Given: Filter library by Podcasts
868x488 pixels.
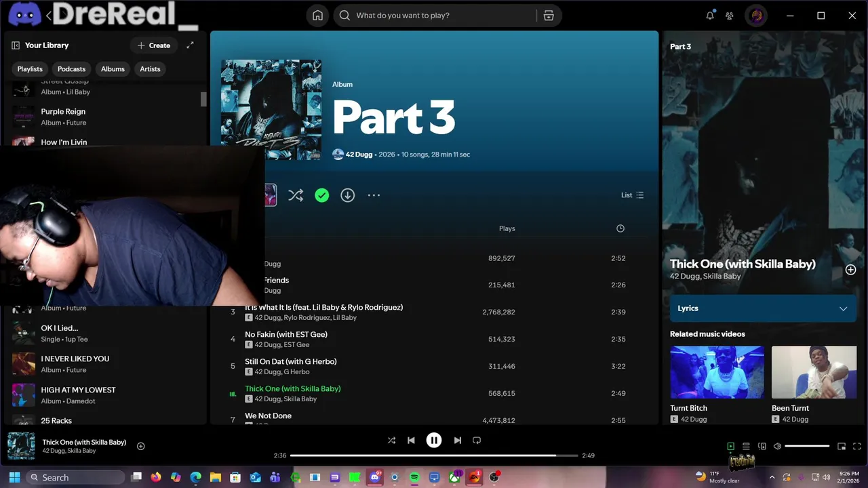Looking at the screenshot, I should (x=71, y=69).
